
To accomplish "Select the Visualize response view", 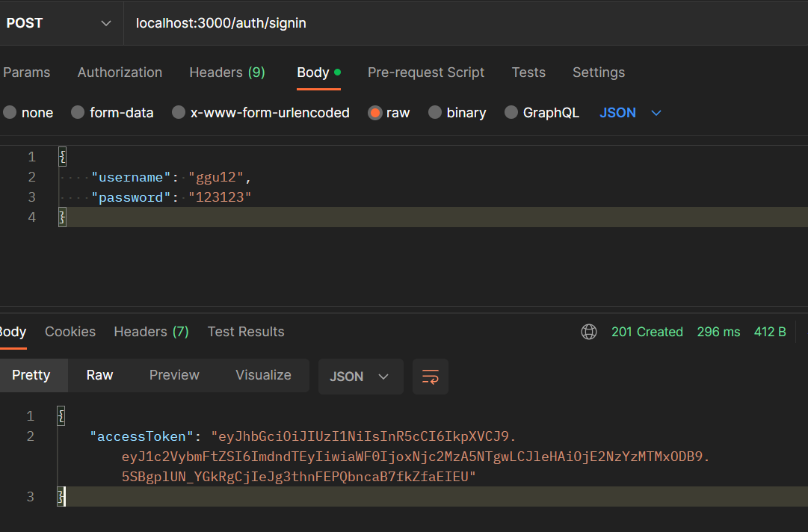I will pyautogui.click(x=263, y=375).
